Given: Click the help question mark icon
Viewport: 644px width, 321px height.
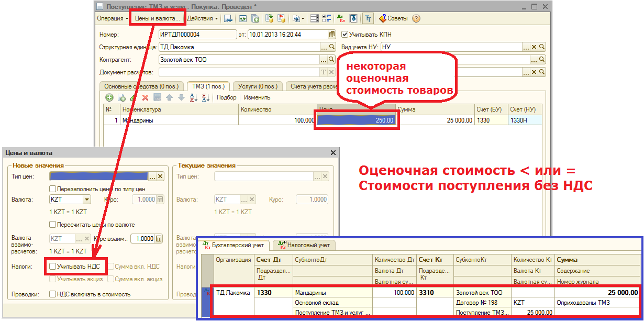Looking at the screenshot, I should click(416, 18).
